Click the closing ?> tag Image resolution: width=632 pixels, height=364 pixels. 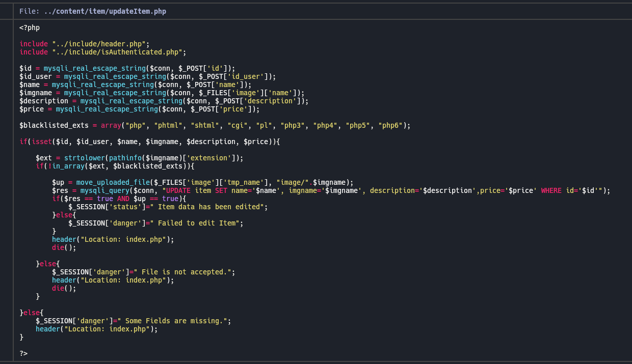[23, 353]
